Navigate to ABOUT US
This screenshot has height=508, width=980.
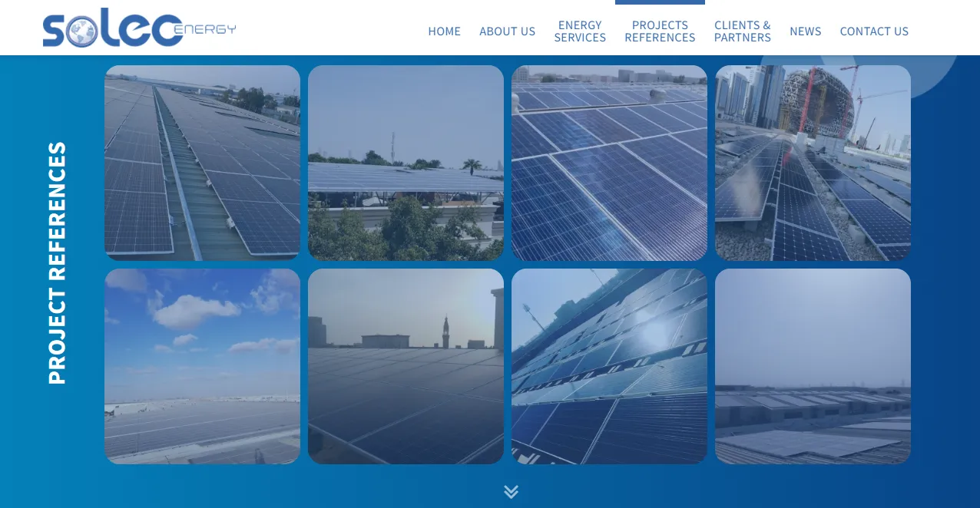507,31
